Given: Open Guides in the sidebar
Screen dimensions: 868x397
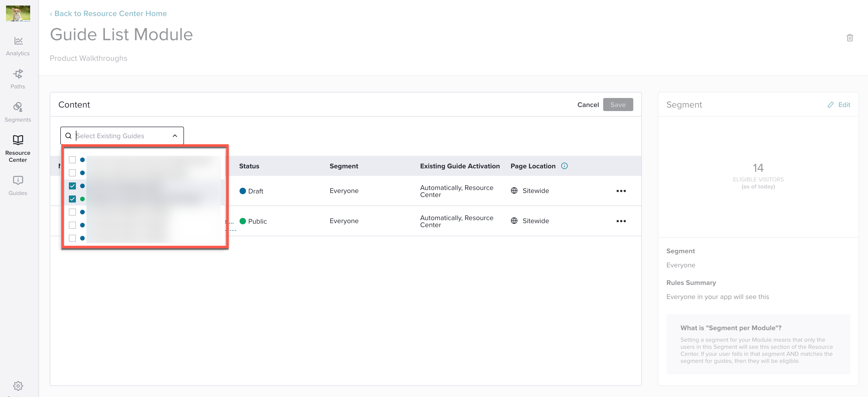Looking at the screenshot, I should (x=18, y=186).
